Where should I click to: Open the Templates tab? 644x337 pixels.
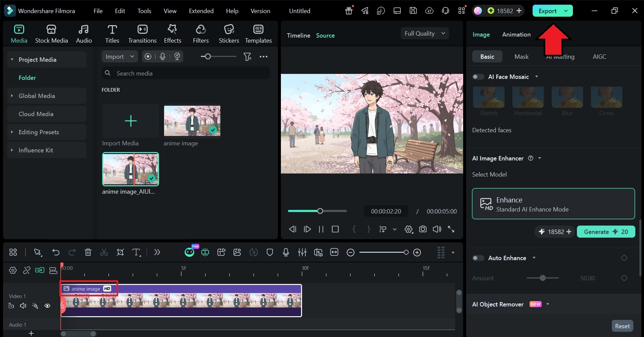point(258,34)
